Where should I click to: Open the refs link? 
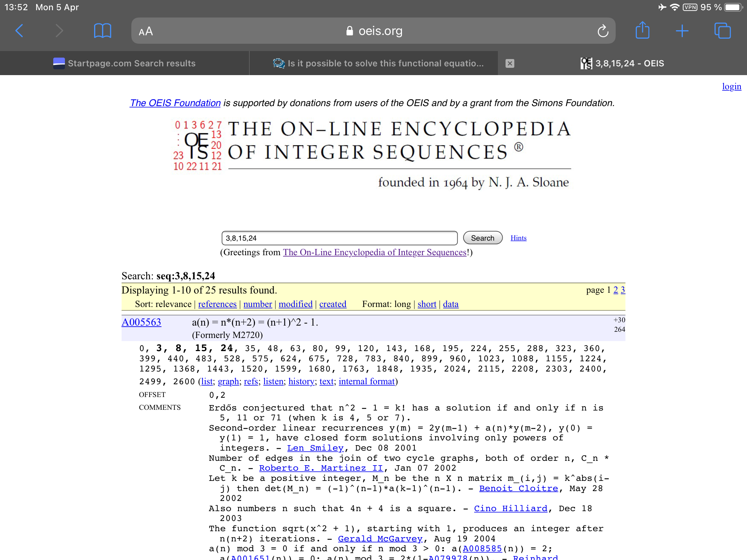point(251,381)
